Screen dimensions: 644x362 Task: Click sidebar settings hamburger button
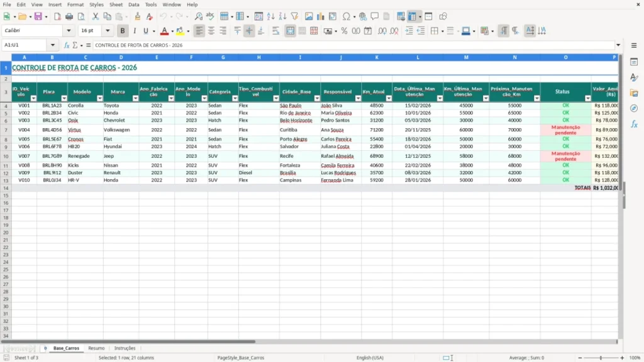point(634,45)
